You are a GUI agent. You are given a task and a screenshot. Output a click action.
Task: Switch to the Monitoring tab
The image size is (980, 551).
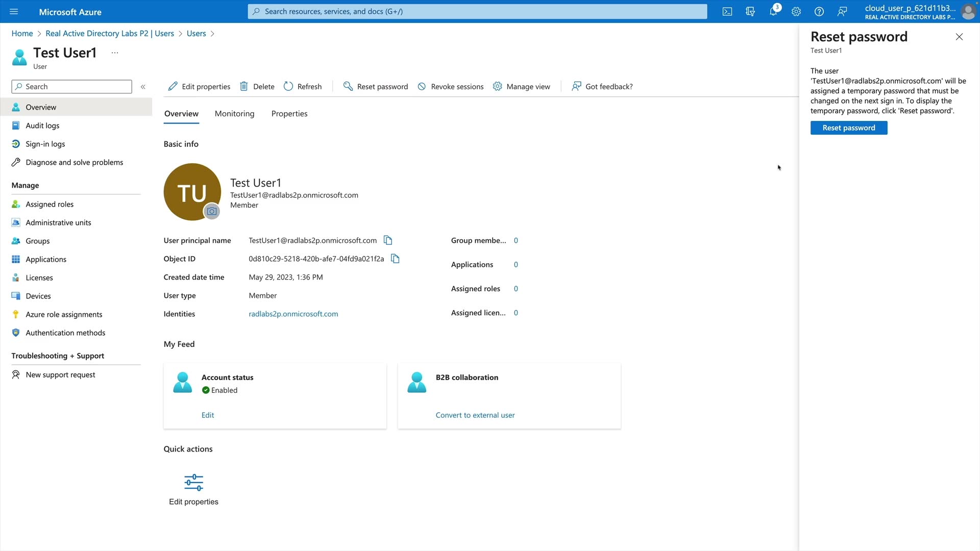234,114
